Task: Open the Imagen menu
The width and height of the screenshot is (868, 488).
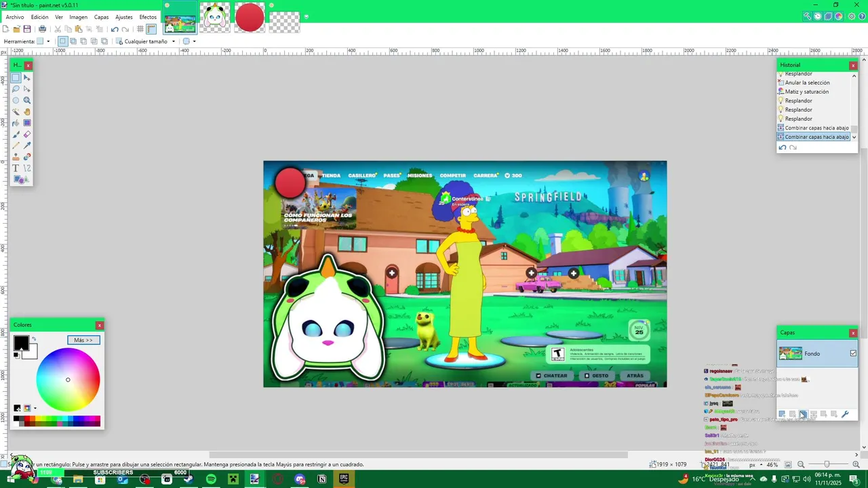Action: tap(78, 17)
